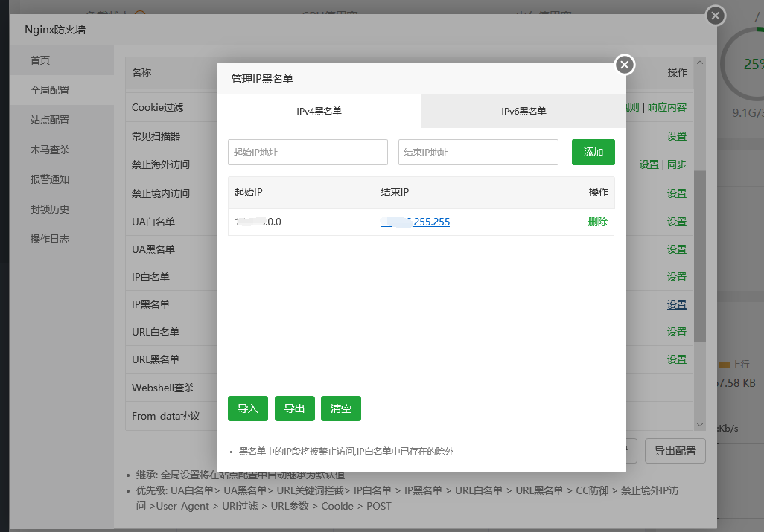
Task: Click the Webshell查杀 row name
Action: 163,388
